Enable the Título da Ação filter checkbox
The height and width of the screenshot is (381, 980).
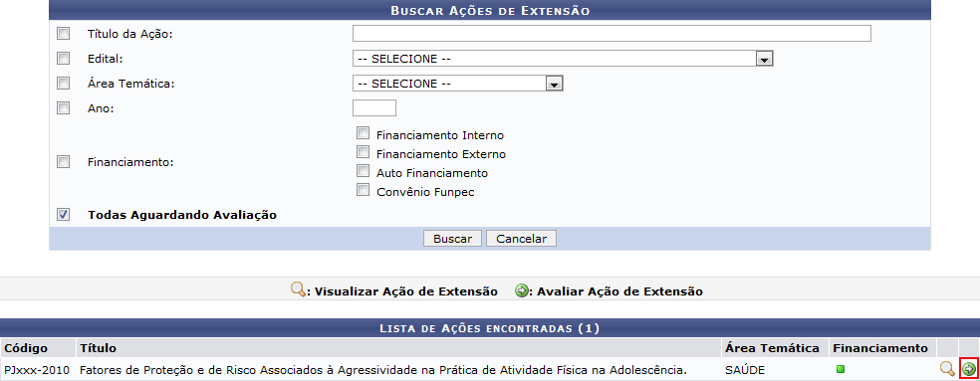[x=63, y=33]
